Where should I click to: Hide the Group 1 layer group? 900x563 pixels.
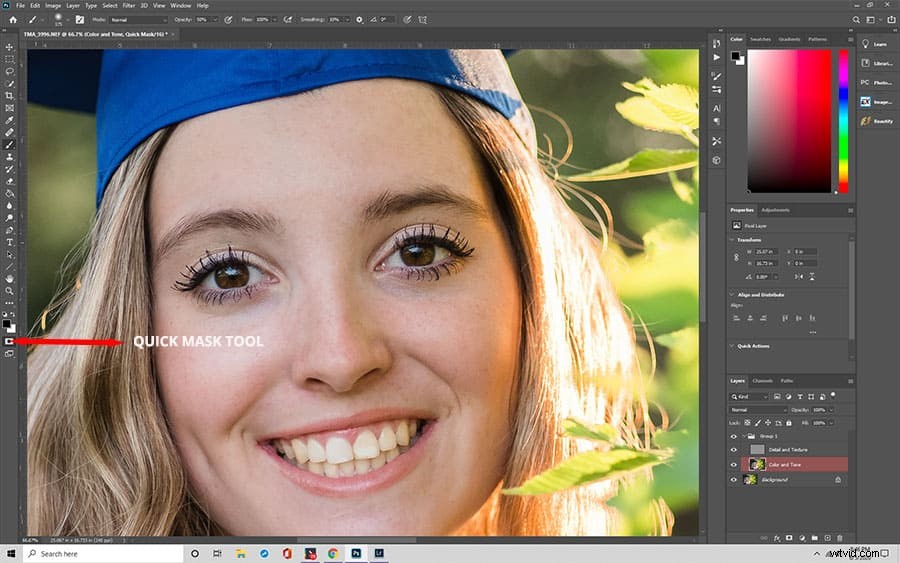pos(734,437)
